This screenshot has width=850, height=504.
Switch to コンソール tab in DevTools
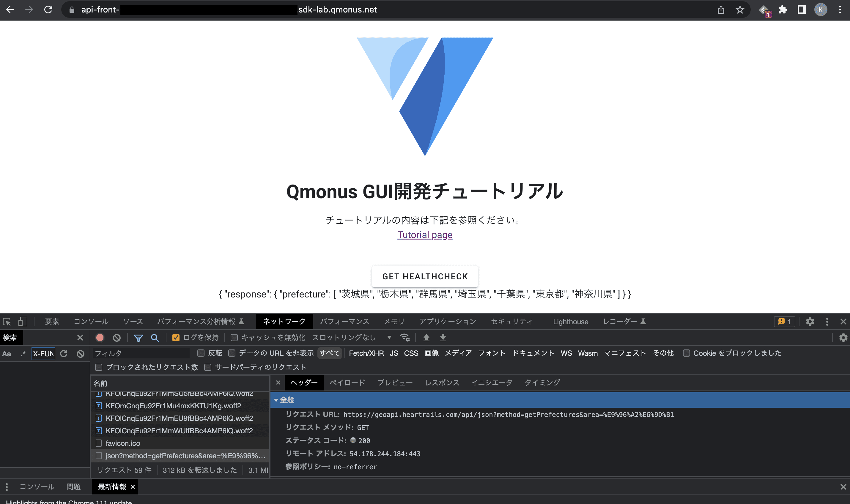pyautogui.click(x=91, y=322)
